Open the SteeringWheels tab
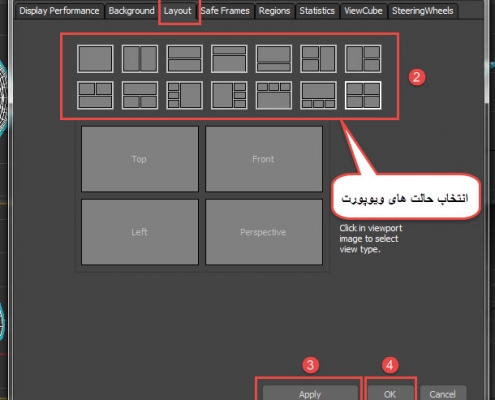 [423, 11]
